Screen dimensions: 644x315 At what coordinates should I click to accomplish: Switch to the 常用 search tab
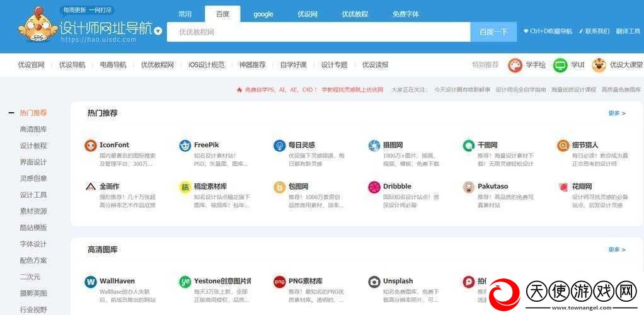(185, 14)
